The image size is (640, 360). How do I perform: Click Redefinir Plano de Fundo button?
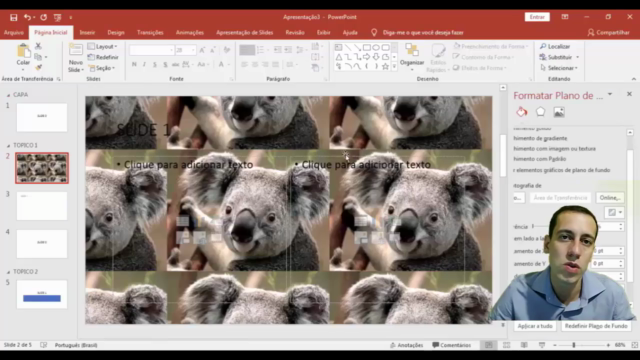596,326
